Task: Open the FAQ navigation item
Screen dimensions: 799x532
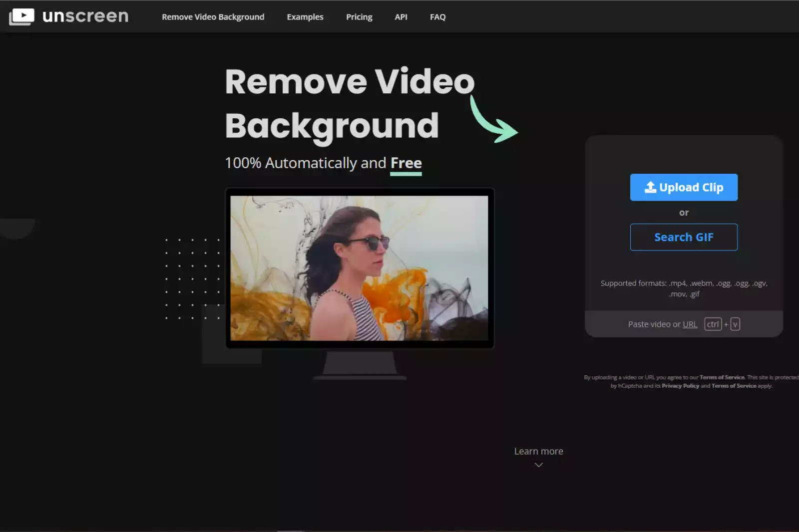Action: coord(437,16)
